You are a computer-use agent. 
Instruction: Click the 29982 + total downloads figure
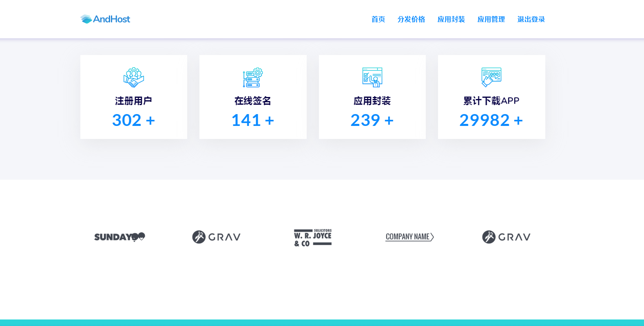(491, 120)
